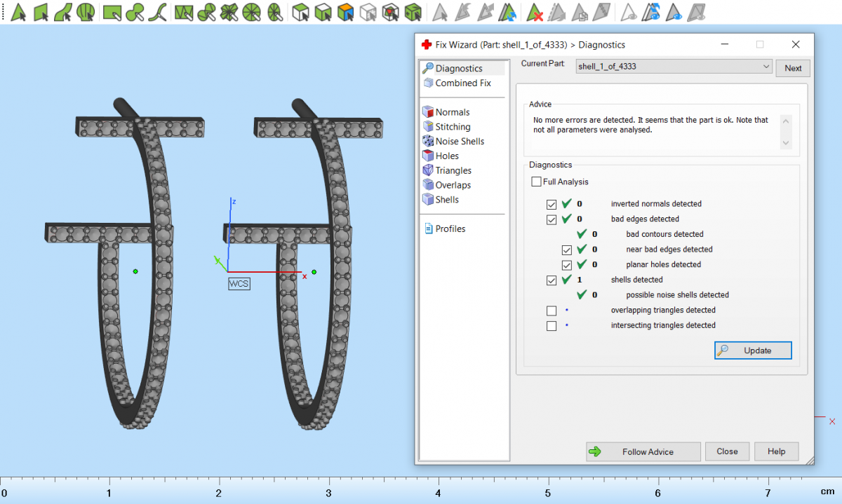This screenshot has width=842, height=504.
Task: Check overlapping triangles detected option
Action: click(x=552, y=311)
